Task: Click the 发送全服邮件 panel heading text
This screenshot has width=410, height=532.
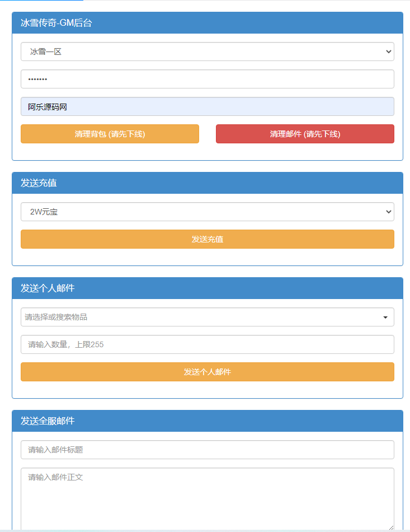Action: 48,421
